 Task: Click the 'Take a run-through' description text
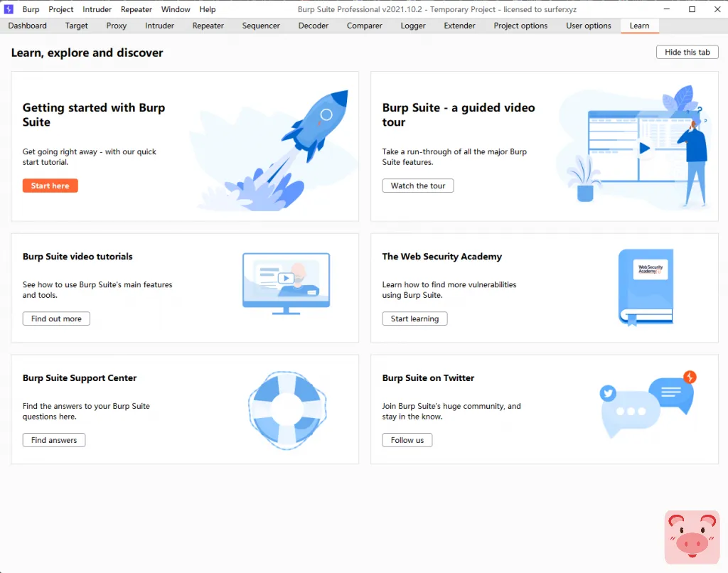point(454,157)
